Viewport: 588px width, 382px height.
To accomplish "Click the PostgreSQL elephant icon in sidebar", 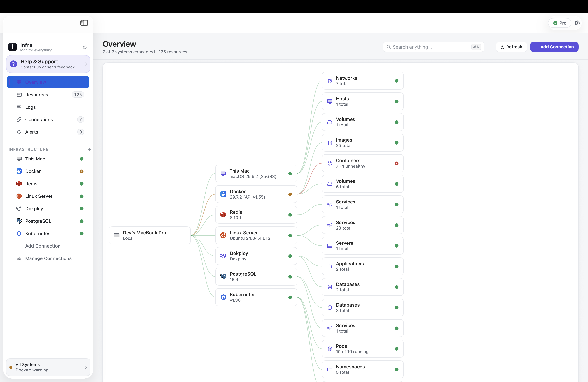I will tap(19, 221).
